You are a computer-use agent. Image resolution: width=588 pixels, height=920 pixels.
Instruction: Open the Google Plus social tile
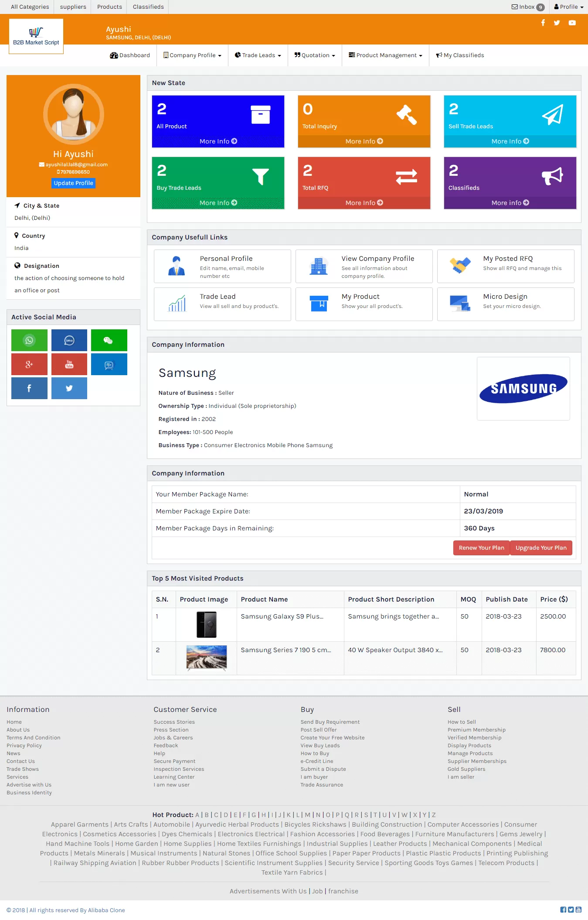click(x=29, y=364)
